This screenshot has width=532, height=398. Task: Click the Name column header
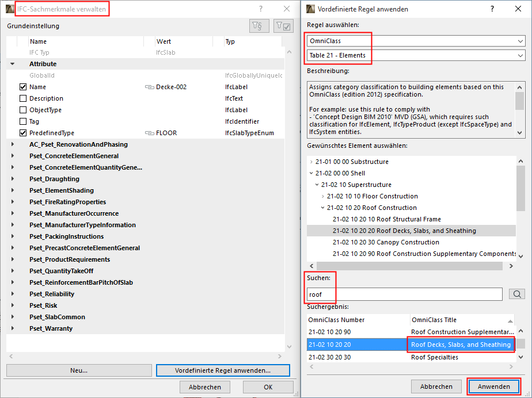pyautogui.click(x=86, y=41)
